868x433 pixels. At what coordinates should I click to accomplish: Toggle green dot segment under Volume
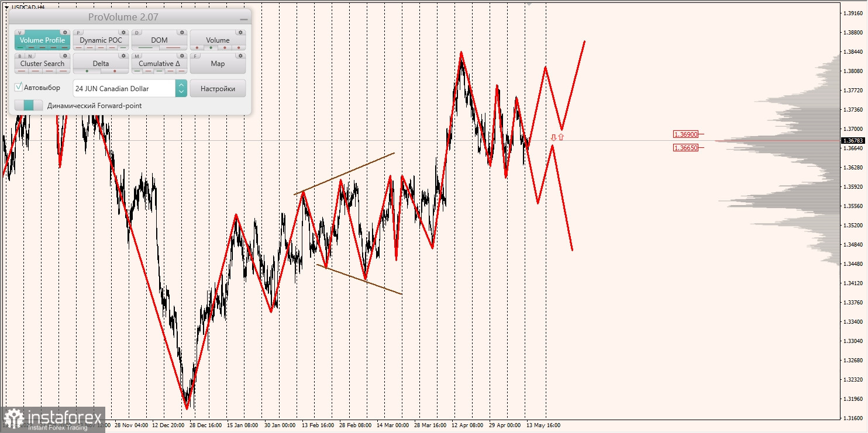pos(211,47)
